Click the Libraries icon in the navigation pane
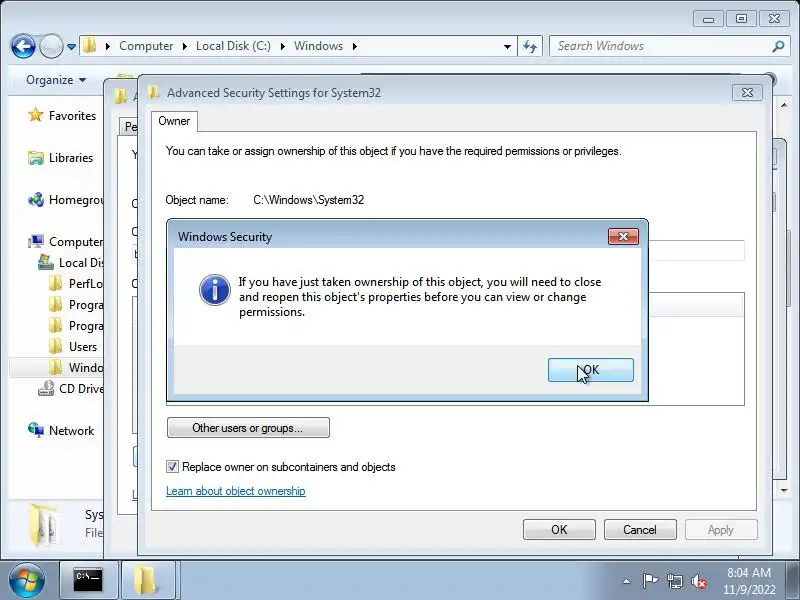This screenshot has width=800, height=600. 35,158
